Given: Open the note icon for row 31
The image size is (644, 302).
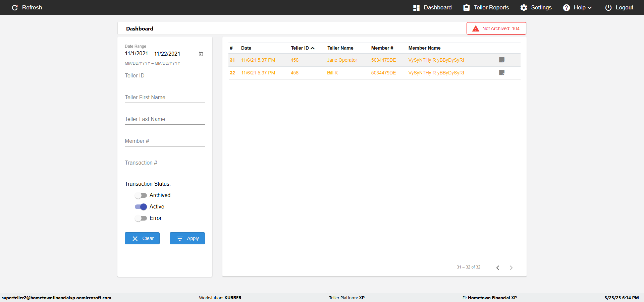Looking at the screenshot, I should pos(502,60).
